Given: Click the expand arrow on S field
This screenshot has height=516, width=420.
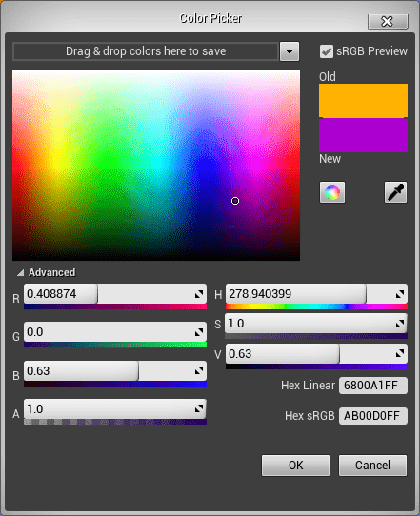Looking at the screenshot, I should pos(400,324).
